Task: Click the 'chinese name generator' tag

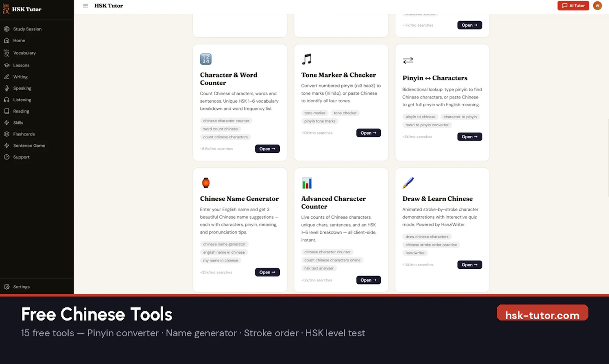Action: click(224, 244)
